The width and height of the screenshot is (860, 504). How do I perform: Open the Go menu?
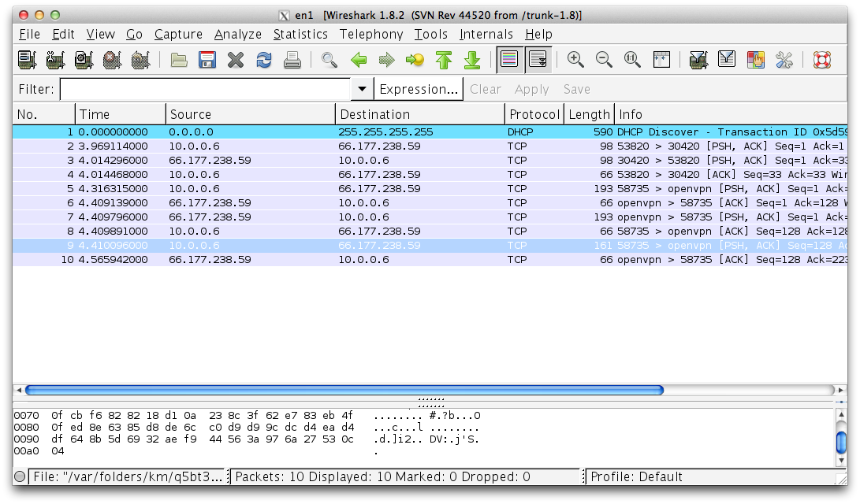click(134, 35)
